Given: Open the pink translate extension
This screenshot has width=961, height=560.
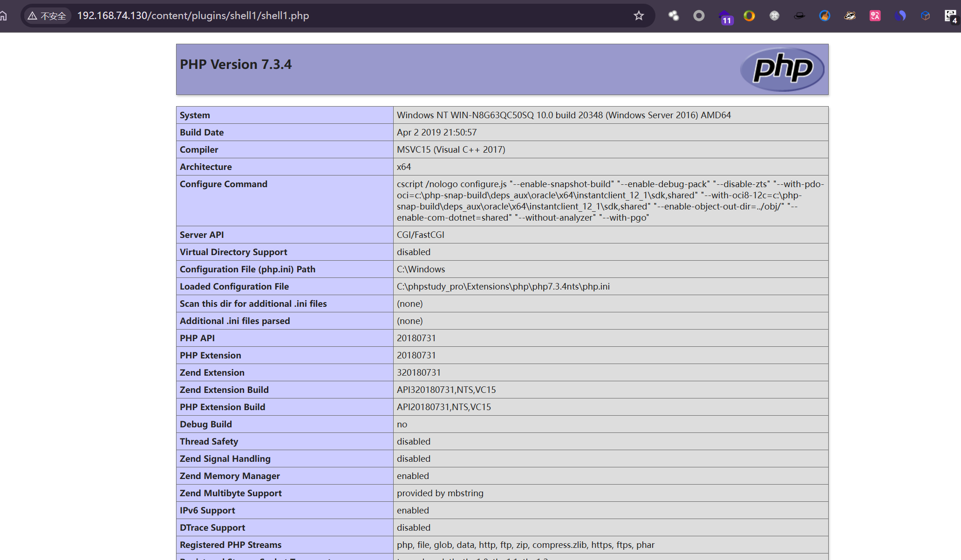Looking at the screenshot, I should (875, 16).
